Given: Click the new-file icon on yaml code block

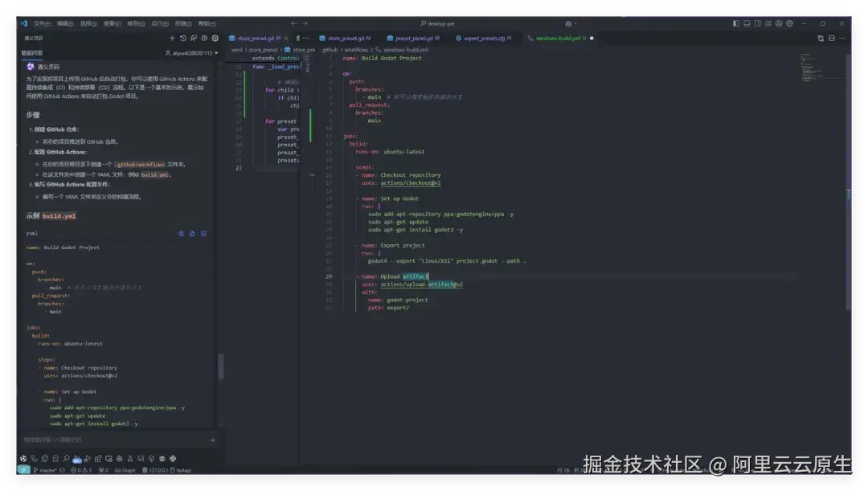Looking at the screenshot, I should 203,234.
